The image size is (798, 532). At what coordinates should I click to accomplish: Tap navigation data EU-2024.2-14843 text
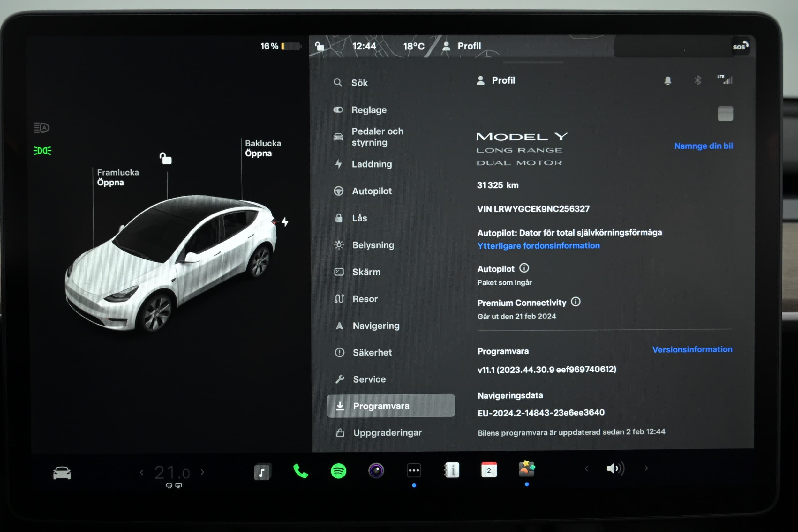click(x=541, y=413)
